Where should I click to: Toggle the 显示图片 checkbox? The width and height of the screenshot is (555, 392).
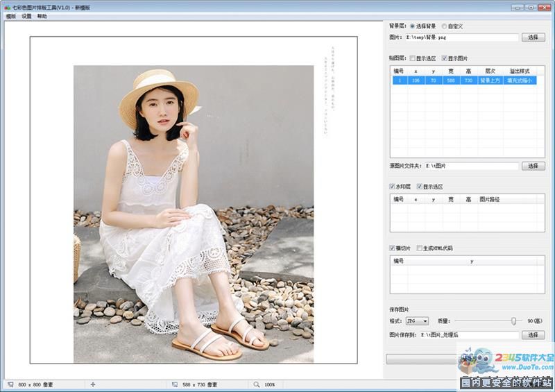[444, 58]
